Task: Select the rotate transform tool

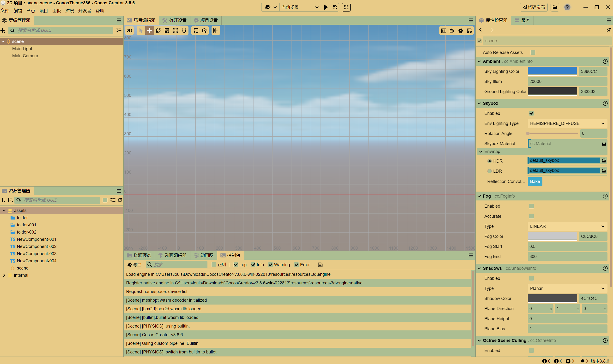Action: 158,30
